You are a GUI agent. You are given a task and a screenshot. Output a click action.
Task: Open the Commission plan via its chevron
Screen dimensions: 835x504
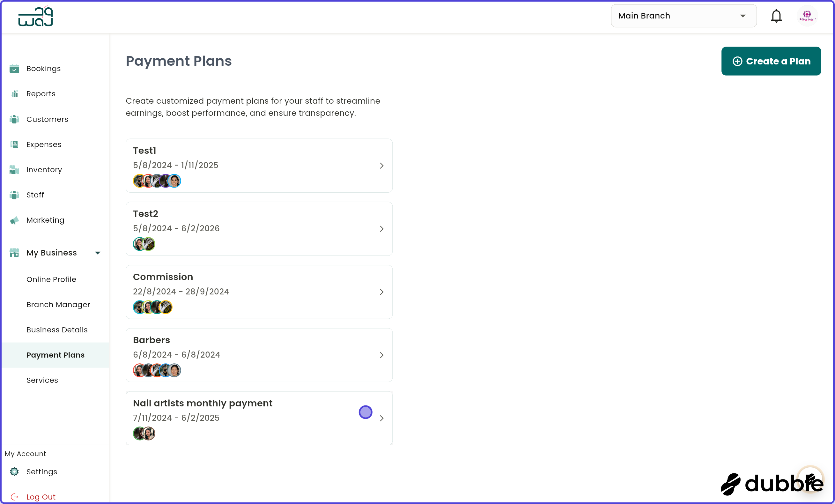click(382, 292)
